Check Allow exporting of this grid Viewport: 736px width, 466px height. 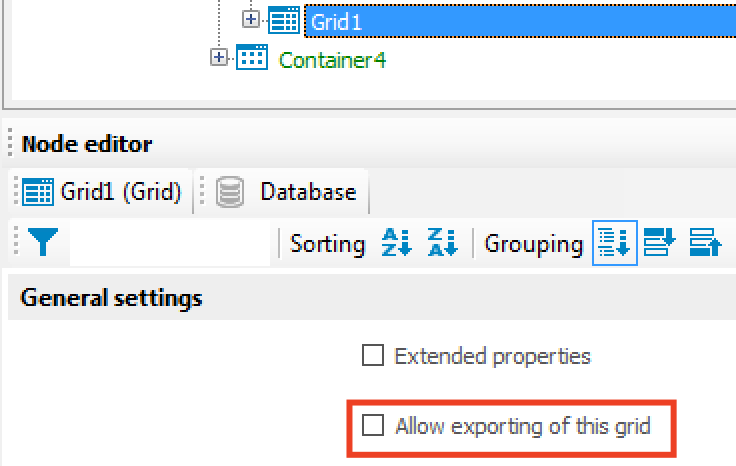click(373, 425)
